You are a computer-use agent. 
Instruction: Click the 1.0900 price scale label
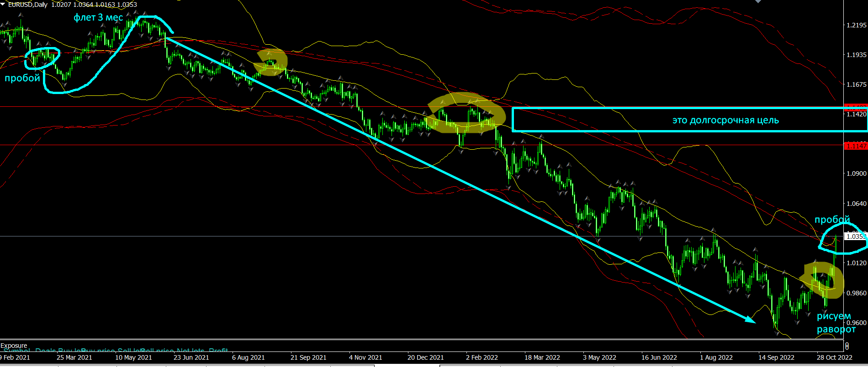click(857, 173)
